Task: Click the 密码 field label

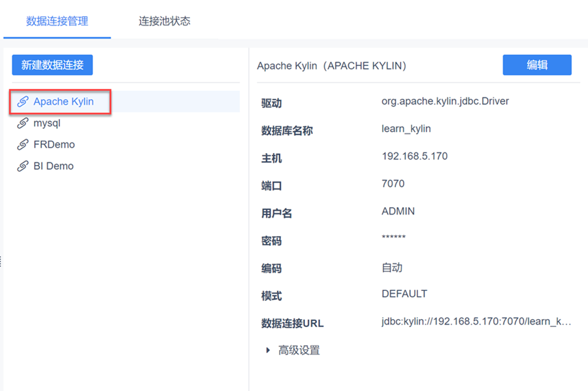Action: coord(272,241)
